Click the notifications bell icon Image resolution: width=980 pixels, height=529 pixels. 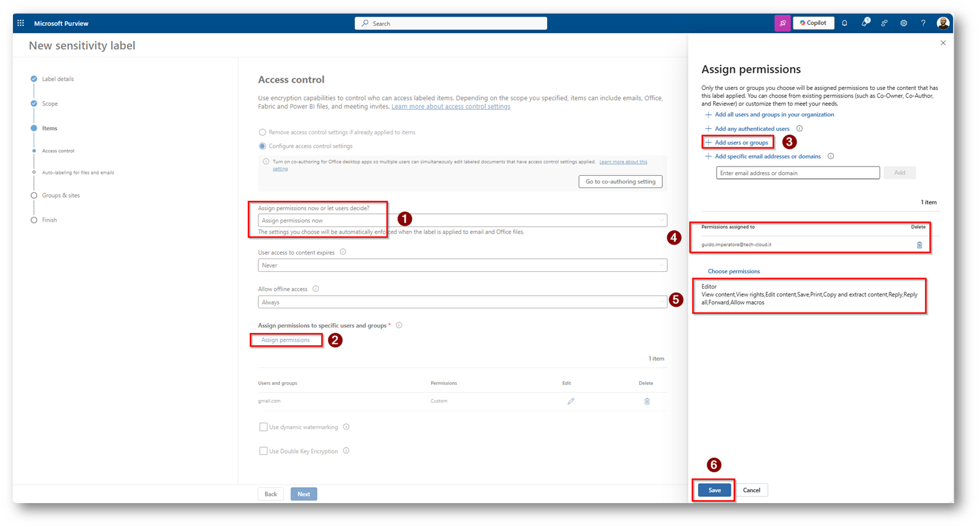(x=844, y=23)
